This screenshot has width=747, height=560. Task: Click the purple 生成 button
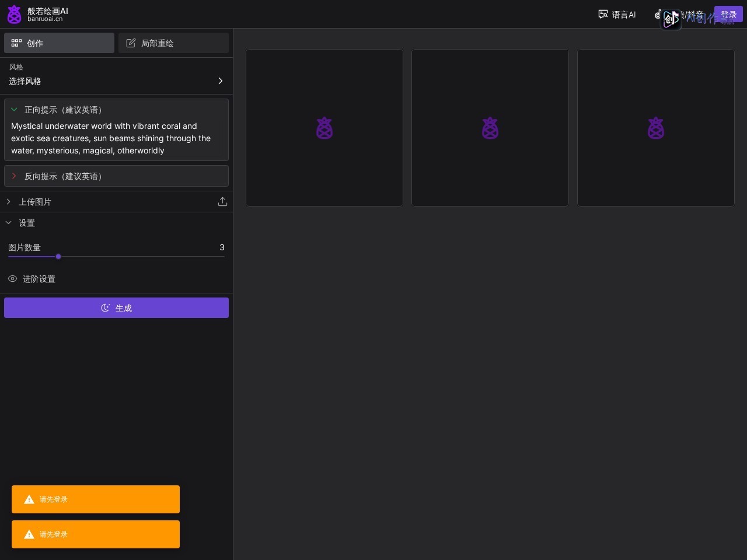tap(116, 308)
